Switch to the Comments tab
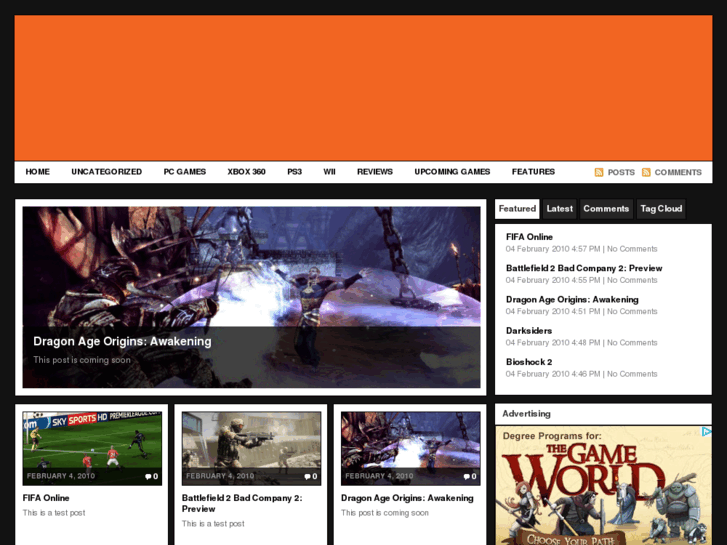Image resolution: width=727 pixels, height=545 pixels. pyautogui.click(x=606, y=209)
